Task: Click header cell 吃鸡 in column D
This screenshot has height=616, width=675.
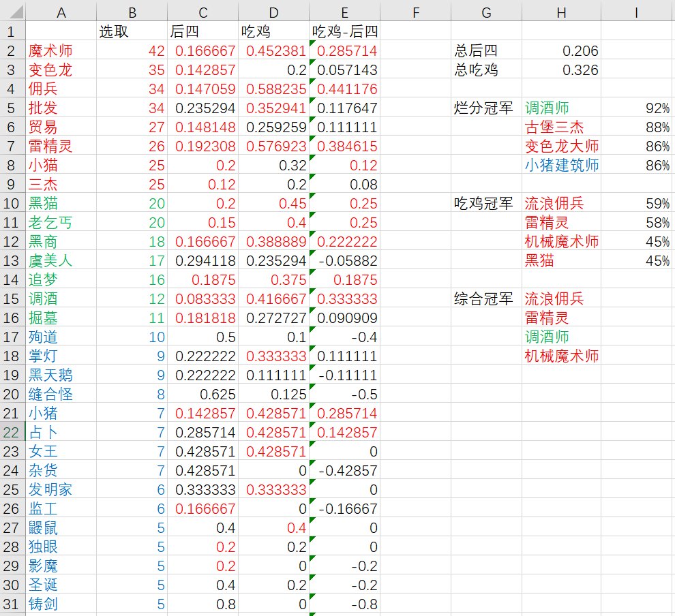Action: click(274, 31)
